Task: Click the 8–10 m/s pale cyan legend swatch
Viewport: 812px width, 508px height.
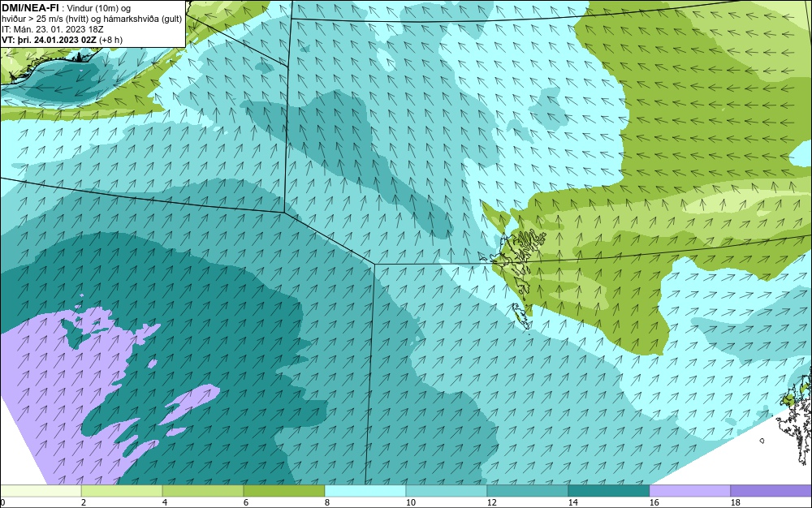Action: [365, 490]
